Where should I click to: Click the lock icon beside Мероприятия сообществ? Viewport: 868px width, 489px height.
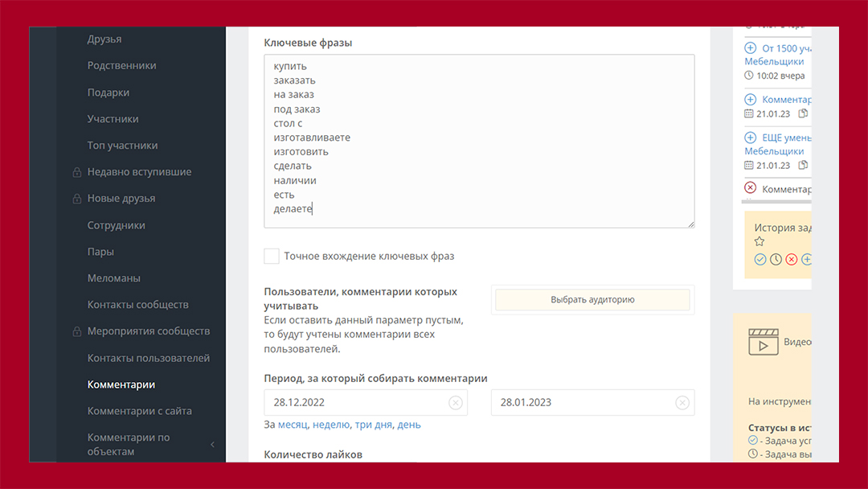click(77, 331)
